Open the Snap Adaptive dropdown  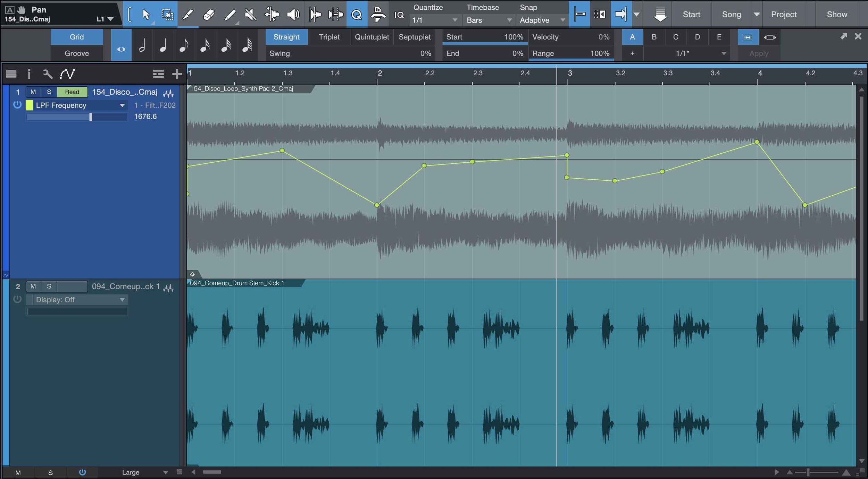pyautogui.click(x=541, y=20)
